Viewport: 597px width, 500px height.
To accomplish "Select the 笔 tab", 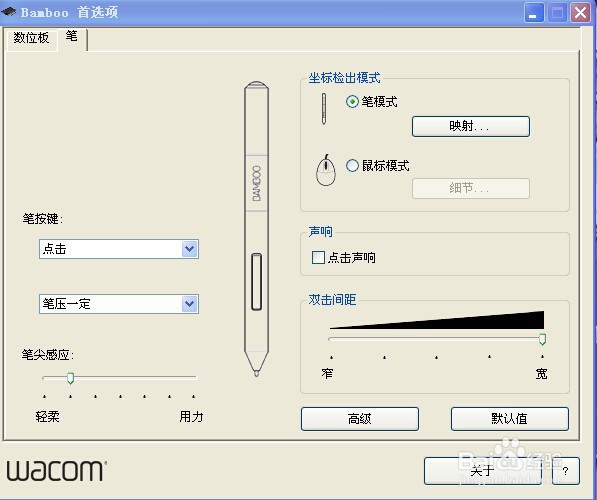I will pos(72,37).
